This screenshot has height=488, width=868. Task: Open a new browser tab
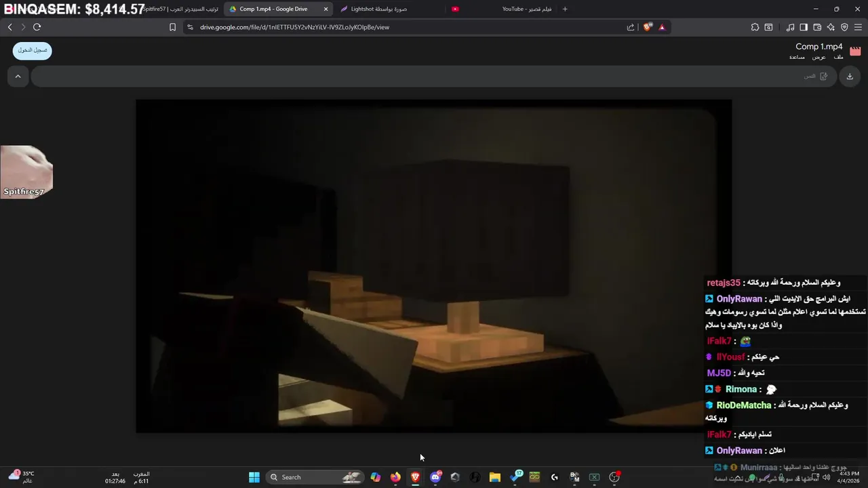pyautogui.click(x=565, y=9)
